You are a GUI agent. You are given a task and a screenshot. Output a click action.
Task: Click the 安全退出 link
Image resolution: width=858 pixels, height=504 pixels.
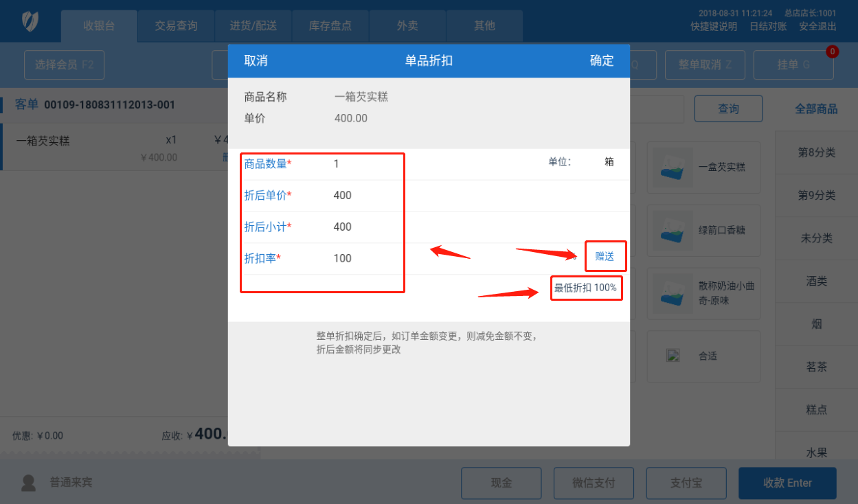click(x=817, y=27)
